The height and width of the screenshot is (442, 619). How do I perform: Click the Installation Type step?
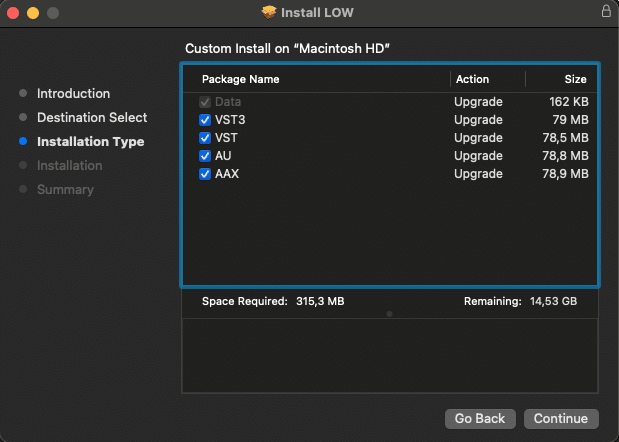pyautogui.click(x=90, y=141)
